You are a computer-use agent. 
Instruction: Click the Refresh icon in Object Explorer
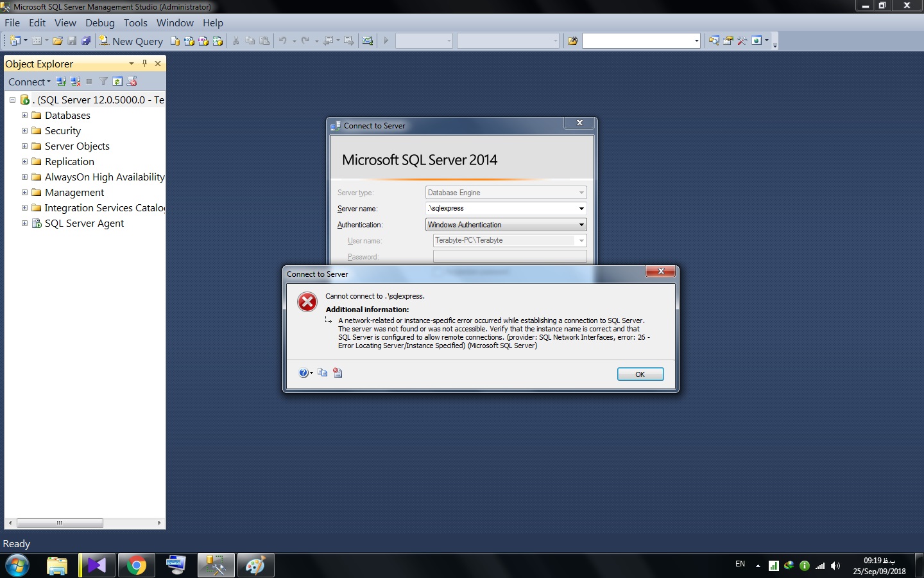tap(117, 82)
